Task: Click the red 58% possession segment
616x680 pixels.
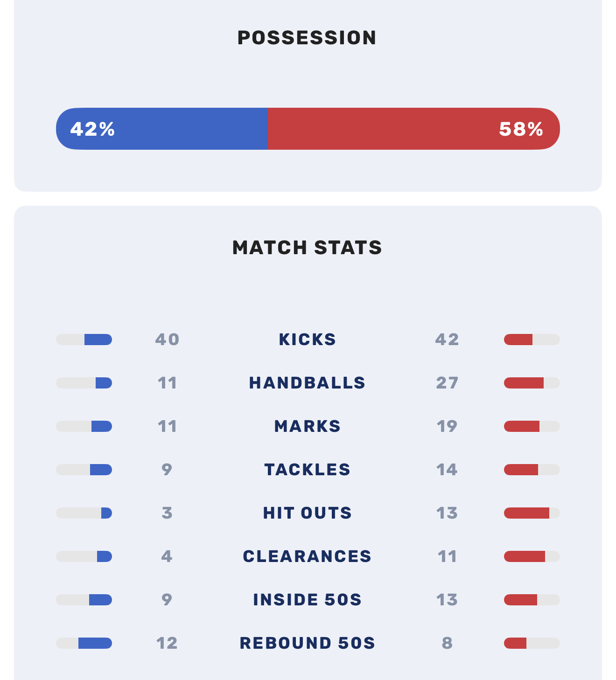Action: (413, 129)
